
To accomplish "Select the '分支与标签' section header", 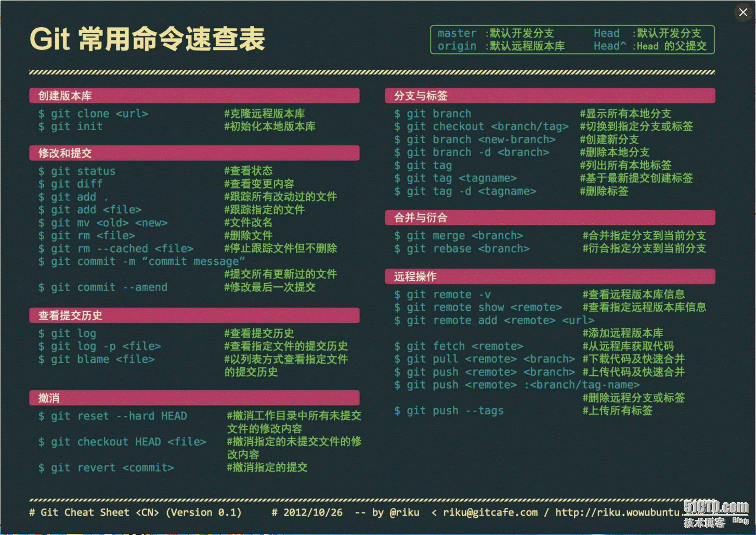I will (x=550, y=96).
